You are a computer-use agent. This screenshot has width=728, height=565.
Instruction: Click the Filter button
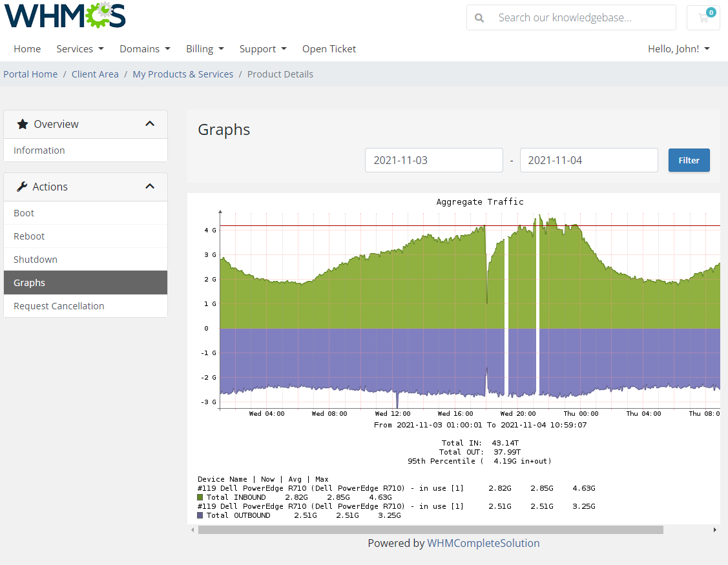[x=689, y=160]
